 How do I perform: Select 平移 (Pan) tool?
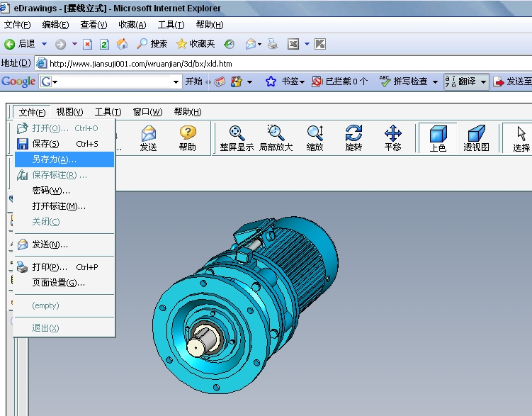pyautogui.click(x=392, y=138)
